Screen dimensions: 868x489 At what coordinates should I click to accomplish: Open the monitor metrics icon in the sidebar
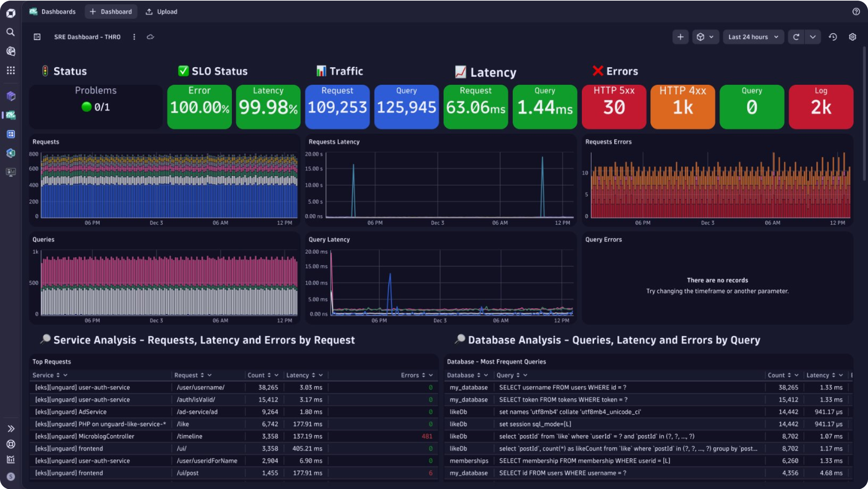click(11, 172)
